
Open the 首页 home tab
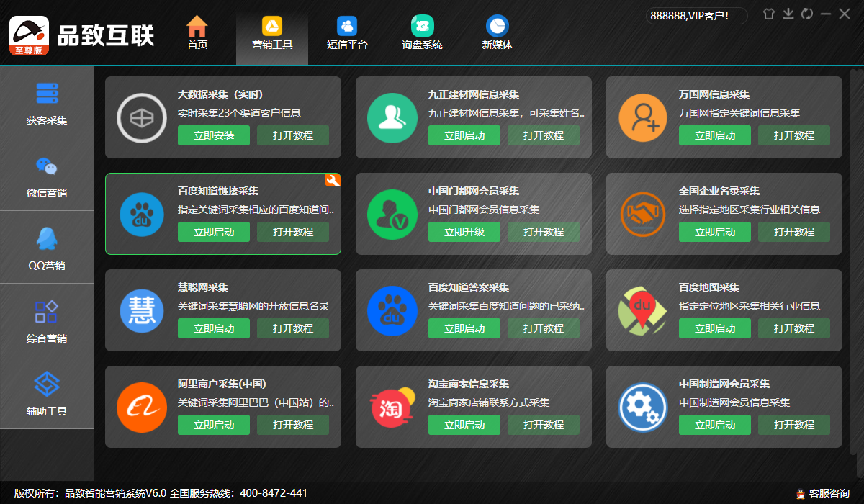click(x=197, y=33)
